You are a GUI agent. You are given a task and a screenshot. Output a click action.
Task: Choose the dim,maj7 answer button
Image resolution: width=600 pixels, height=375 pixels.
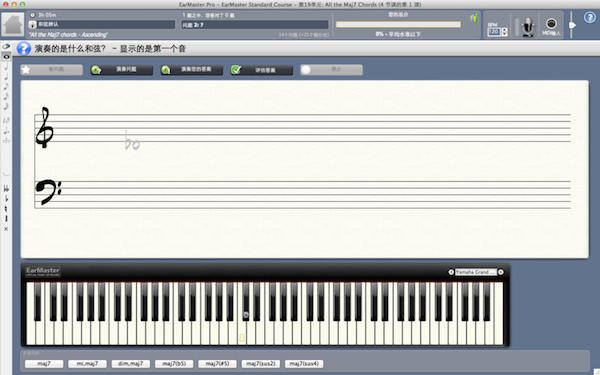click(130, 364)
